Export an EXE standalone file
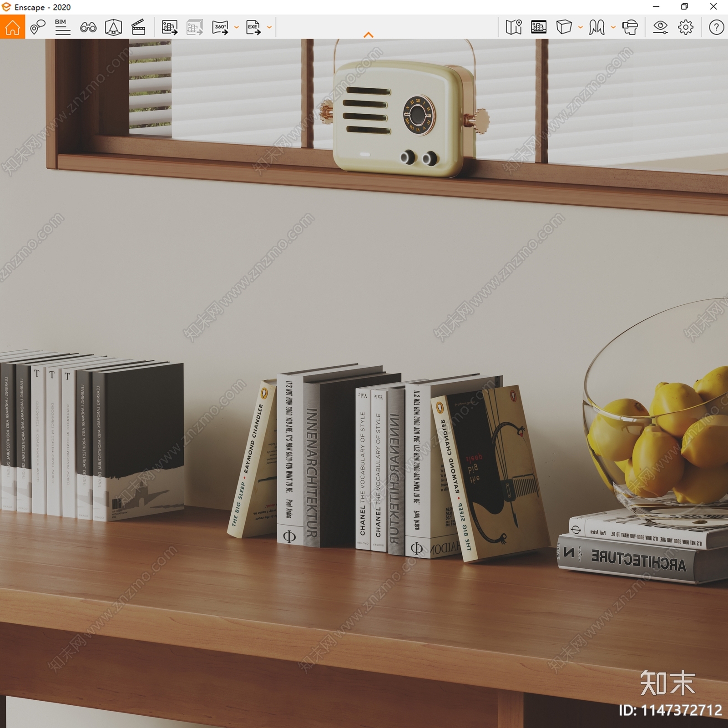The height and width of the screenshot is (728, 728). tap(253, 27)
